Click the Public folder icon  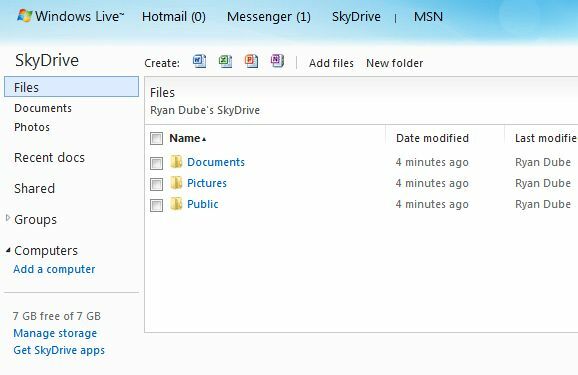tap(176, 204)
